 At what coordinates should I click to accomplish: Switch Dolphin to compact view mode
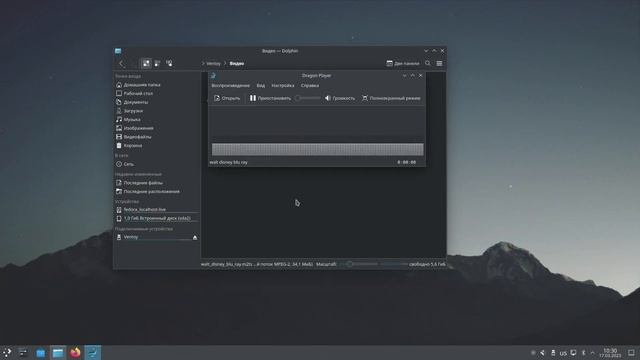(157, 63)
